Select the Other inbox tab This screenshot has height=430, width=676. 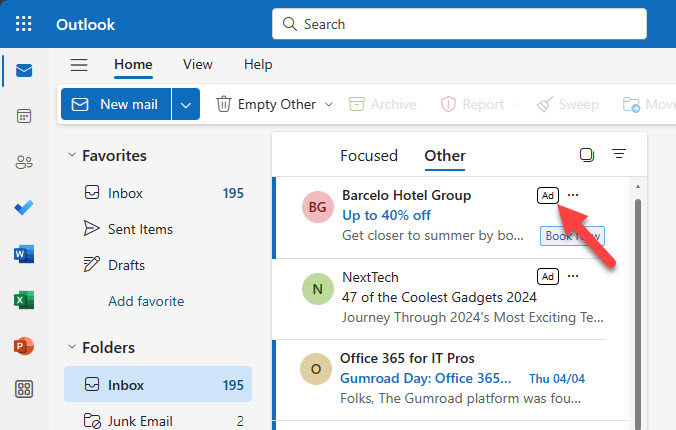point(445,156)
